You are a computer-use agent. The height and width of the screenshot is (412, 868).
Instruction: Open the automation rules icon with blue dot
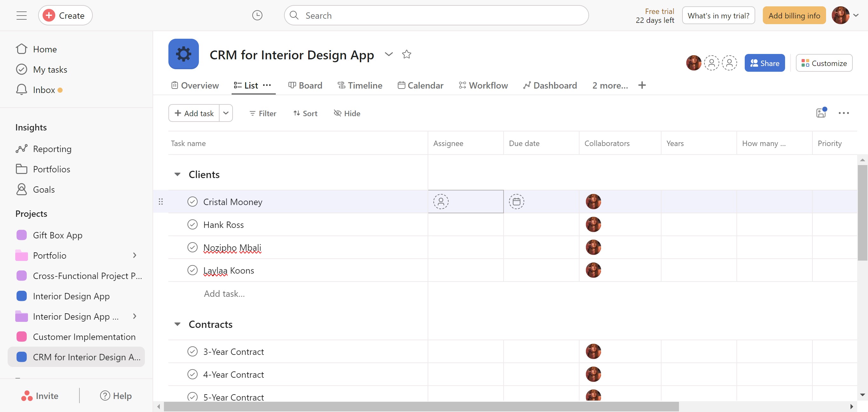coord(821,113)
